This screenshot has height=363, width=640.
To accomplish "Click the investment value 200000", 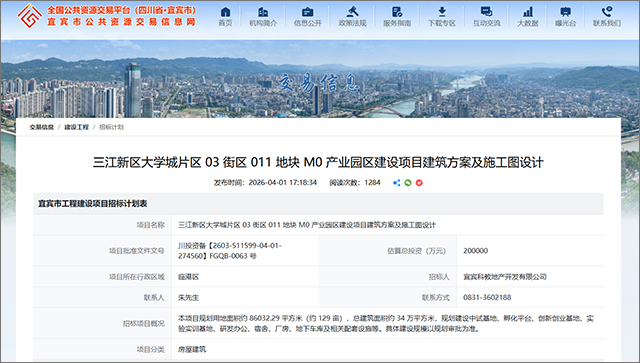I will (x=476, y=251).
